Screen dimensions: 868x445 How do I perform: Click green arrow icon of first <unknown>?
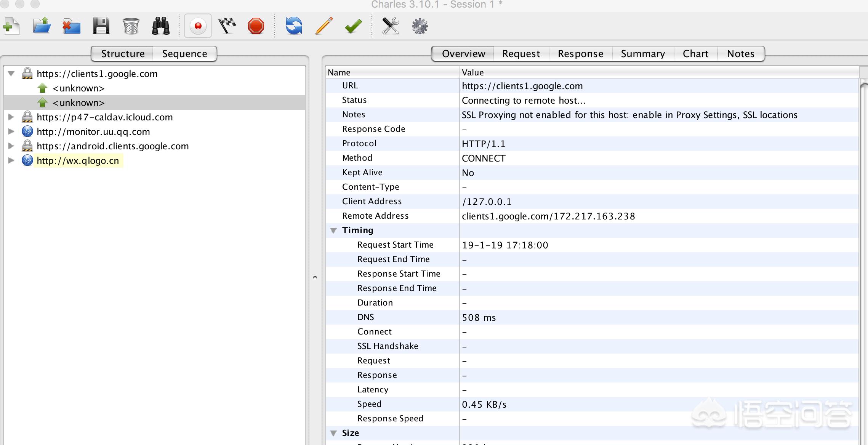coord(42,88)
